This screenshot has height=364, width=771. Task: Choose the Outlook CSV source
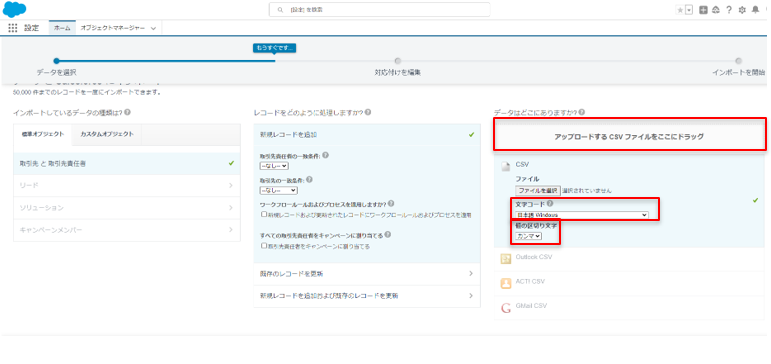(x=629, y=259)
